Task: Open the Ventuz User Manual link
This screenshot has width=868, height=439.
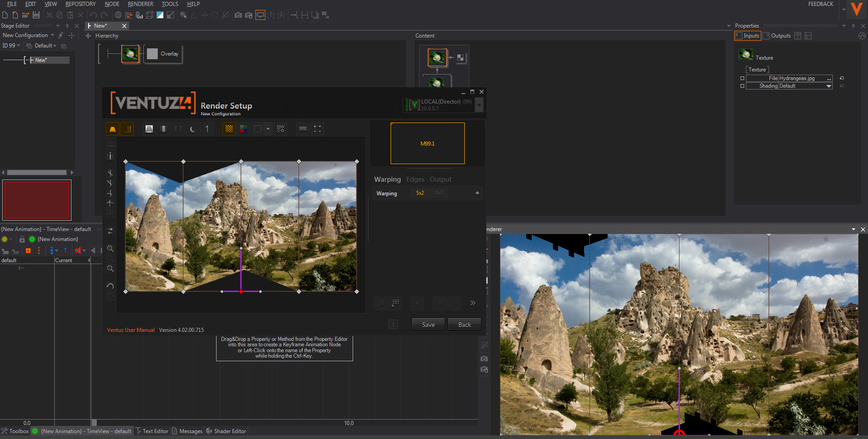Action: point(131,330)
